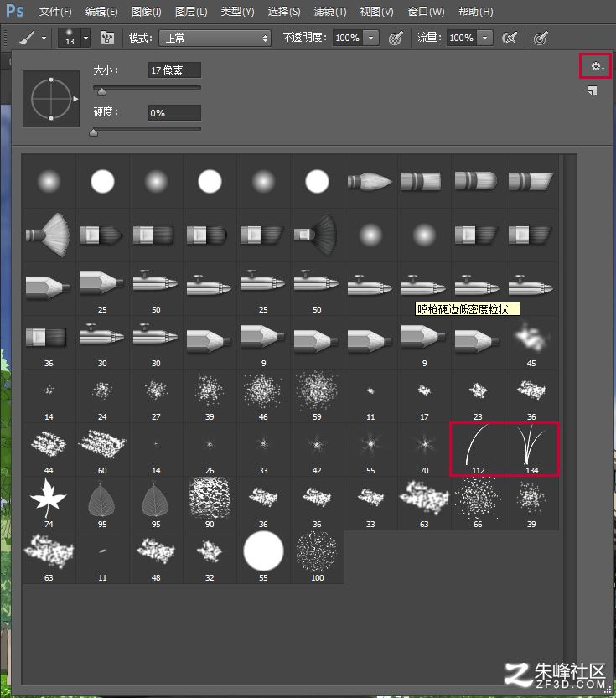
Task: Click the 硬度 hardness field showing 0%
Action: coord(174,113)
